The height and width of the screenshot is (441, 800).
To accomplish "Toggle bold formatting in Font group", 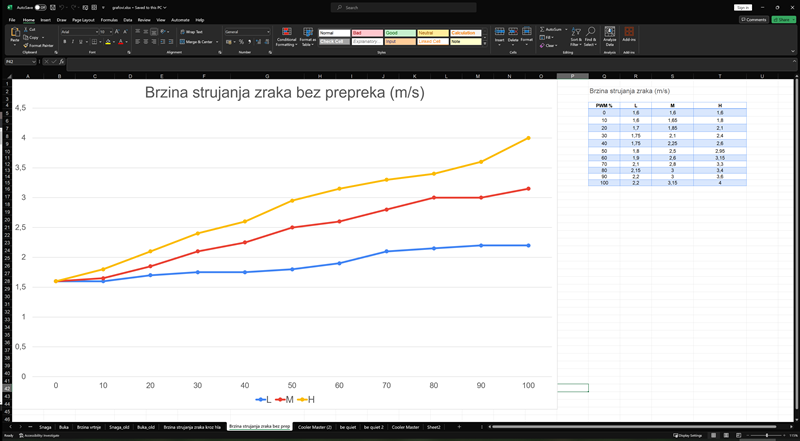I will pyautogui.click(x=65, y=42).
